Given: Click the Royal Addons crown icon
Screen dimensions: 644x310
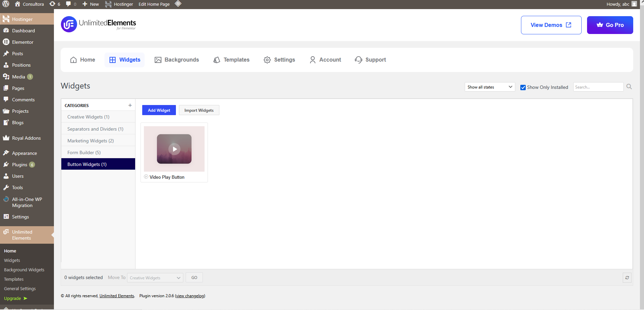Looking at the screenshot, I should [x=6, y=138].
